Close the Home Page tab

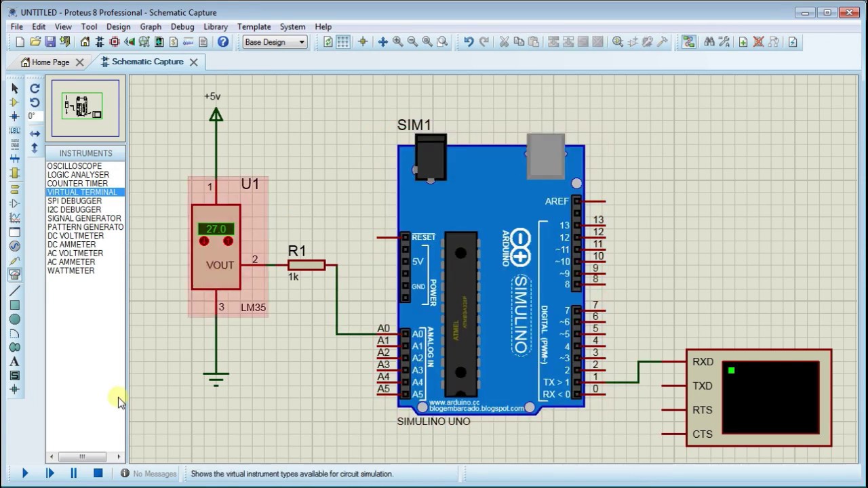pyautogui.click(x=79, y=62)
